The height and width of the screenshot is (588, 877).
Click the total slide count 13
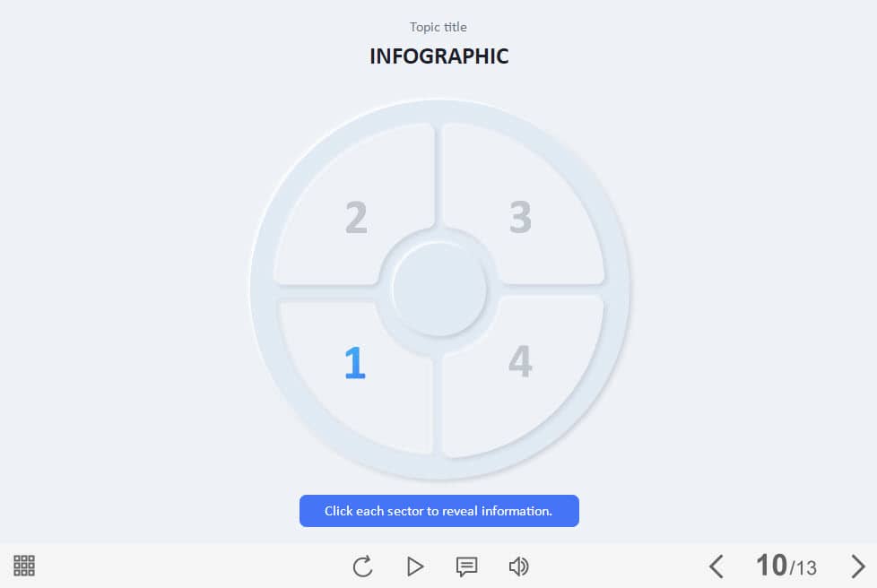[x=804, y=568]
